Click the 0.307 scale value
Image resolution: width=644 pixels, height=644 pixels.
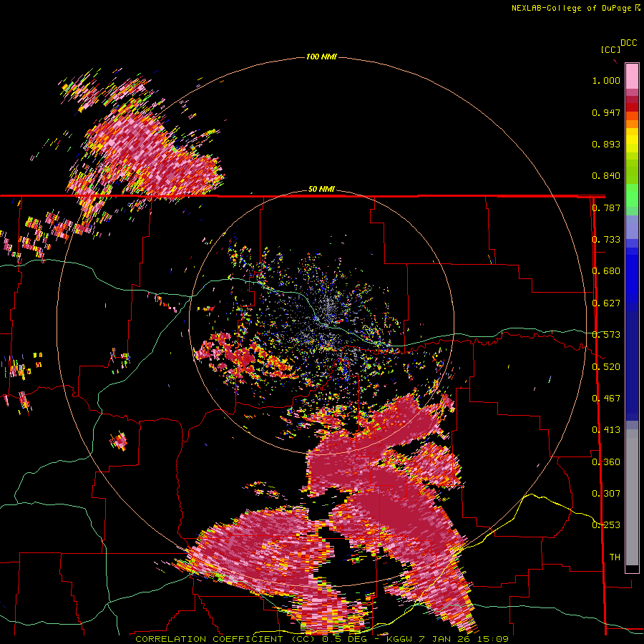606,493
